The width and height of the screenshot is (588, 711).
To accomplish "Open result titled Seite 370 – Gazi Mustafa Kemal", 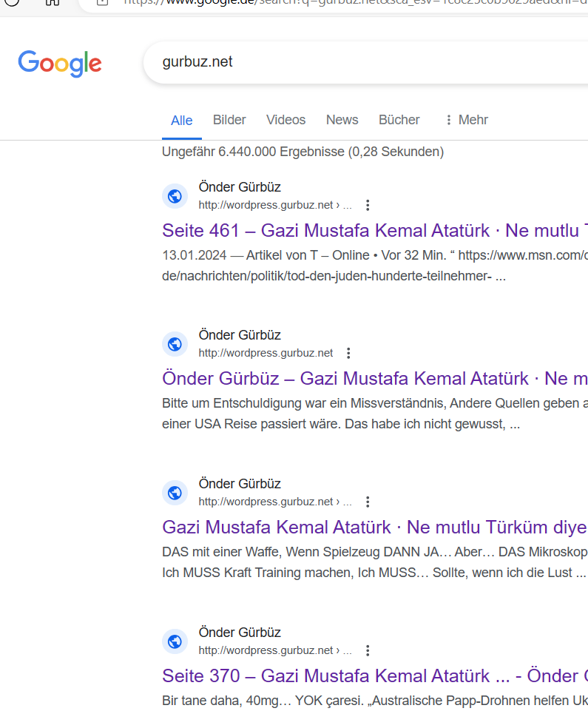I will 375,676.
